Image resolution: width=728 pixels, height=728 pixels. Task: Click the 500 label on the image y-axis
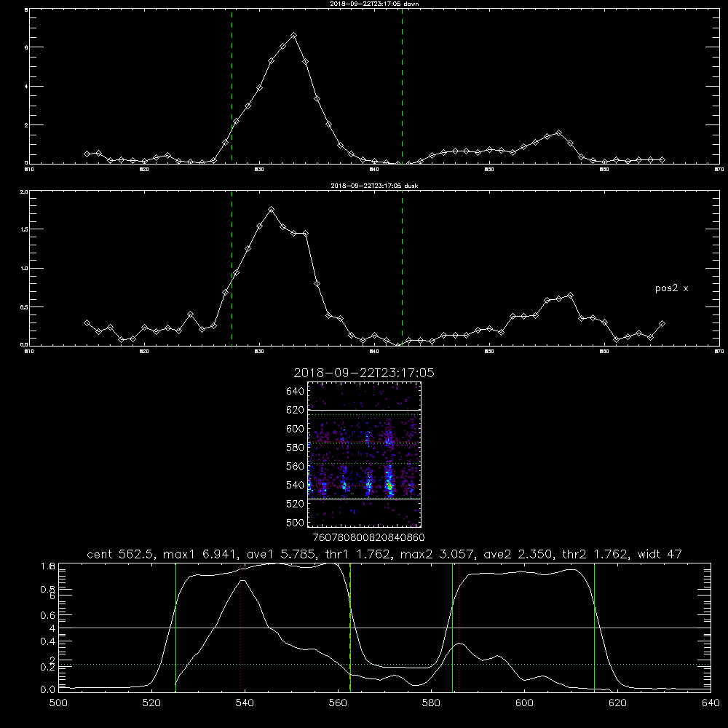click(x=296, y=522)
